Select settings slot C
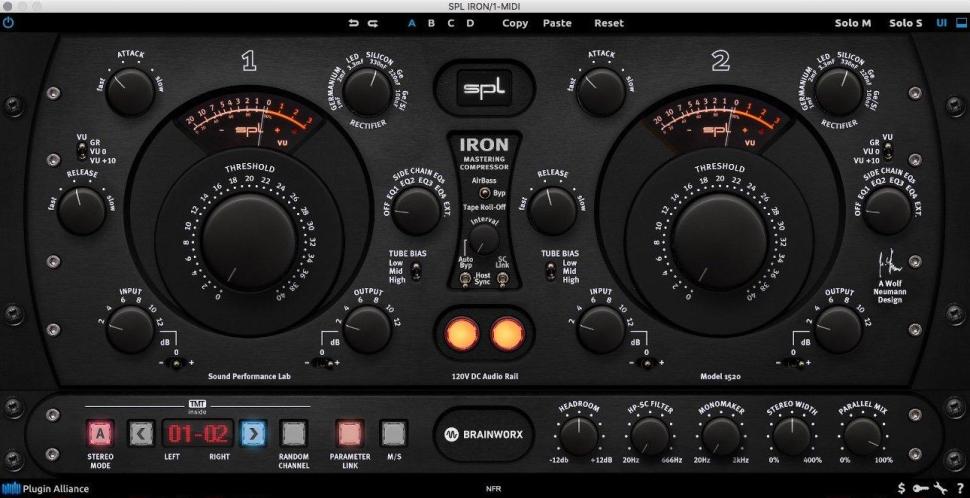The height and width of the screenshot is (498, 970). pos(450,24)
